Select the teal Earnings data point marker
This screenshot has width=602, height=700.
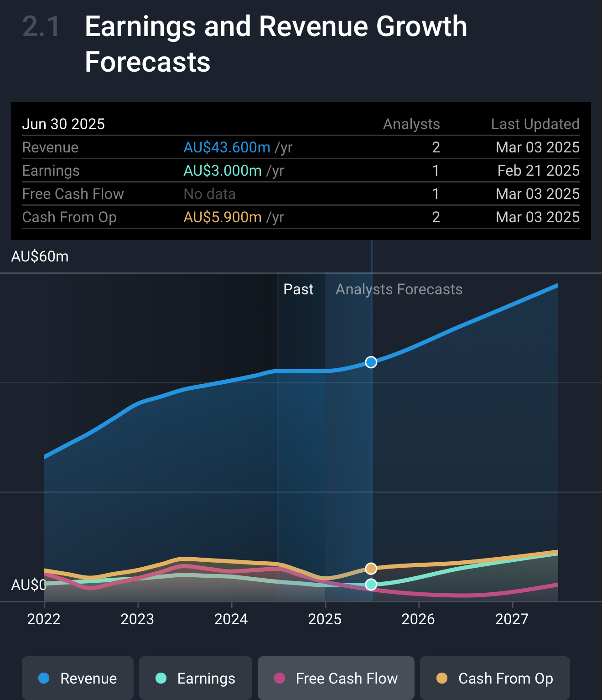371,585
